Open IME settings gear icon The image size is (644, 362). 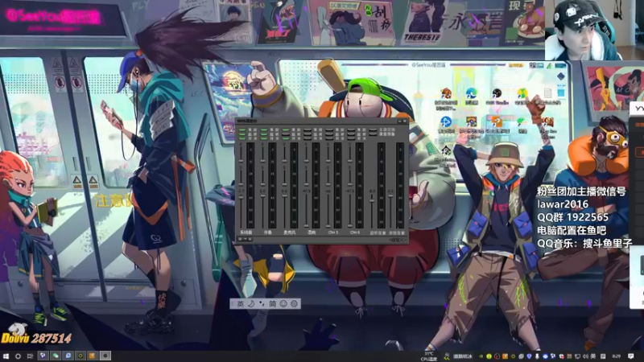pyautogui.click(x=294, y=304)
